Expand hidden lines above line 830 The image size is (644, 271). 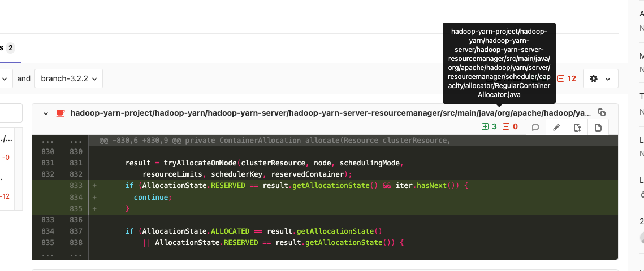[x=46, y=141]
